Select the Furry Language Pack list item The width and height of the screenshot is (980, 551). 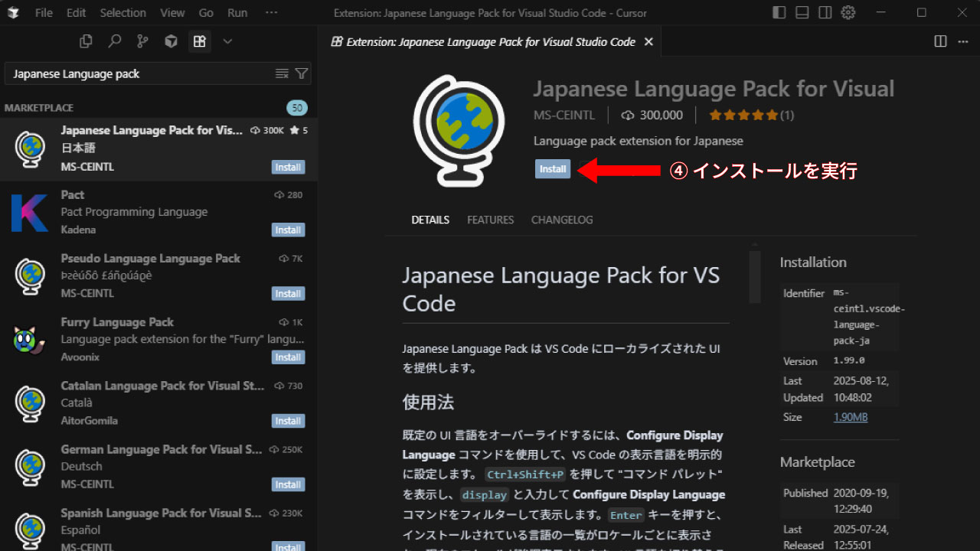tap(158, 339)
